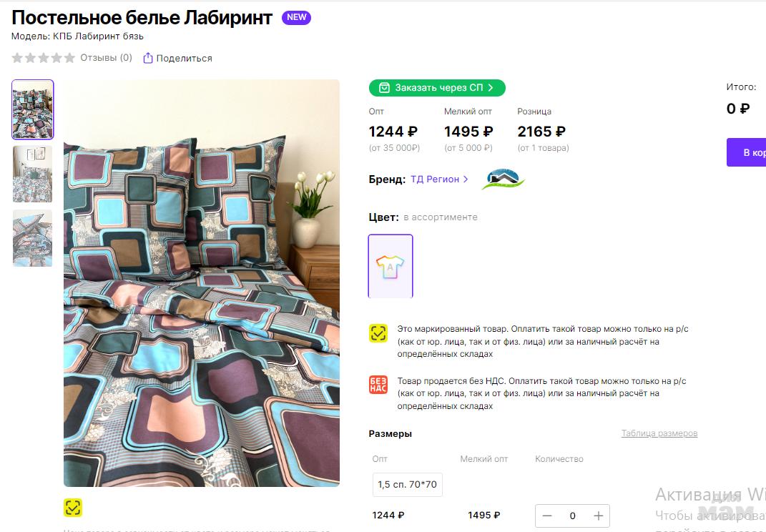The width and height of the screenshot is (766, 532).
Task: Add item to cart with purple button
Action: (x=747, y=152)
